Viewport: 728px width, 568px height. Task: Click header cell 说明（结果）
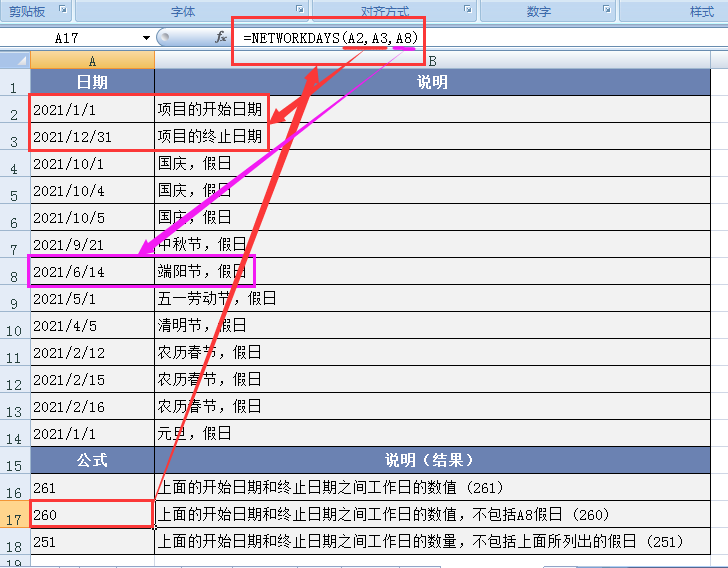(432, 460)
